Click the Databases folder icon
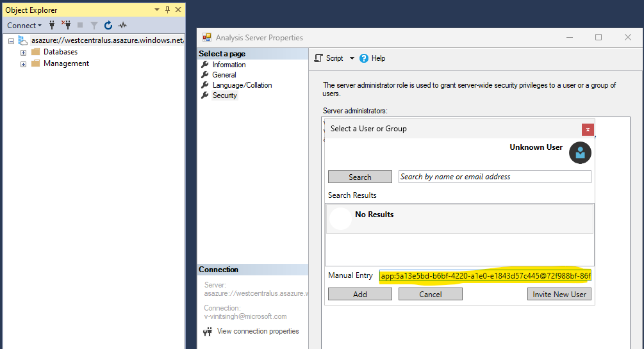This screenshot has width=644, height=349. pos(36,52)
